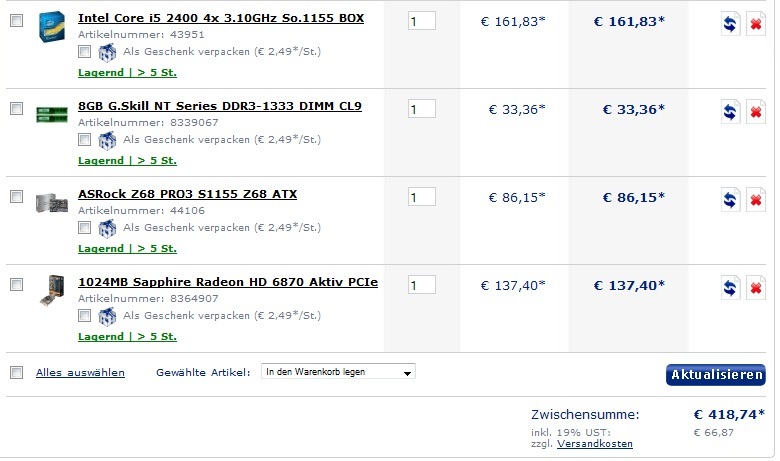Click the Aktualisieren button
The width and height of the screenshot is (780, 461).
pyautogui.click(x=715, y=375)
